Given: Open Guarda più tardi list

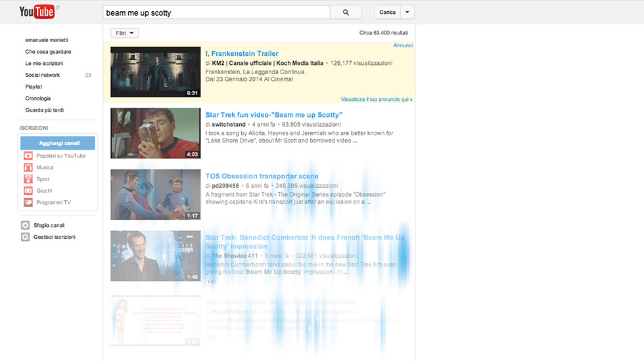Looking at the screenshot, I should click(x=45, y=110).
